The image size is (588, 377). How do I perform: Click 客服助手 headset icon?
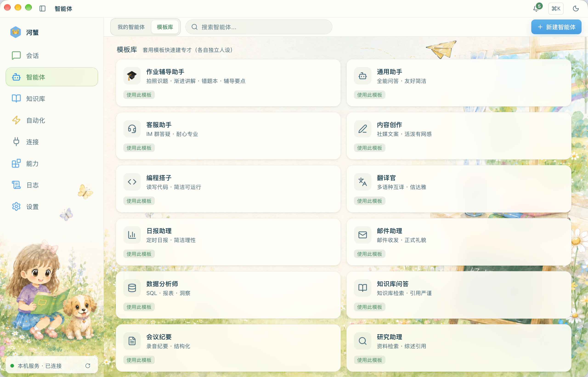pyautogui.click(x=132, y=129)
